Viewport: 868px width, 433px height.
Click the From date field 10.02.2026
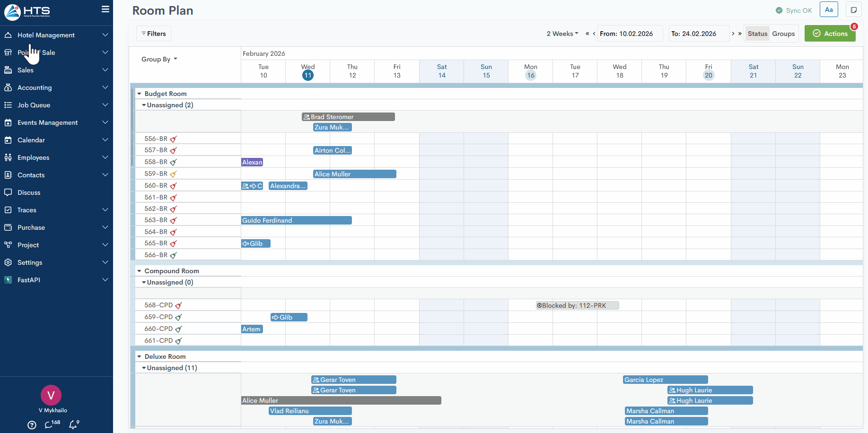(x=630, y=34)
